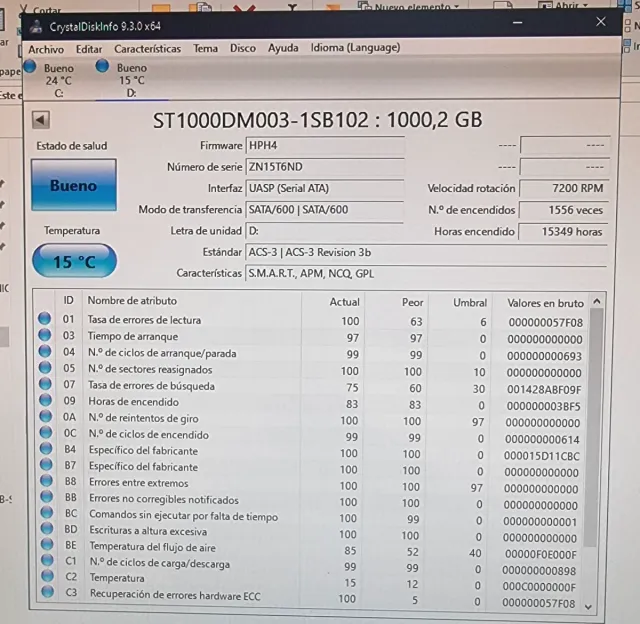Click the CrystalDiskInfo app icon in title bar
Viewport: 640px width, 624px height.
36,27
